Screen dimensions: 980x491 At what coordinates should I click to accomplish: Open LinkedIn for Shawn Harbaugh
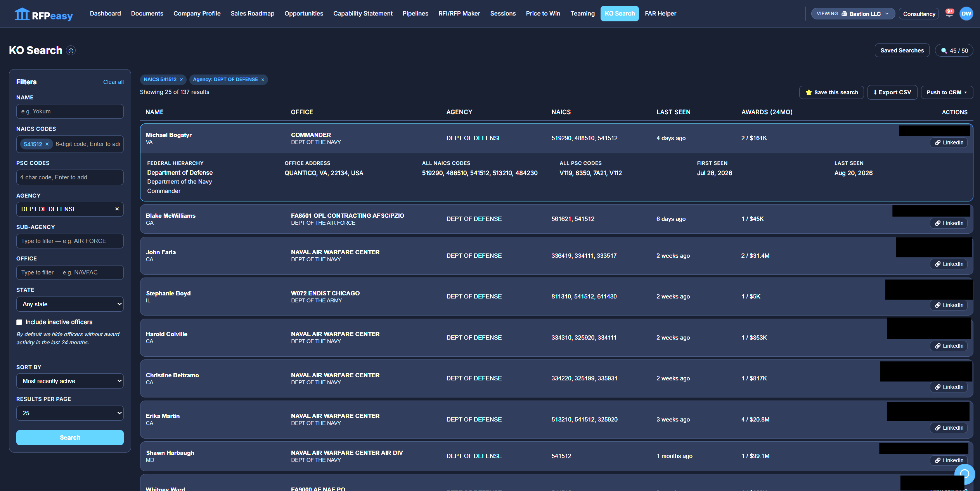(949, 460)
